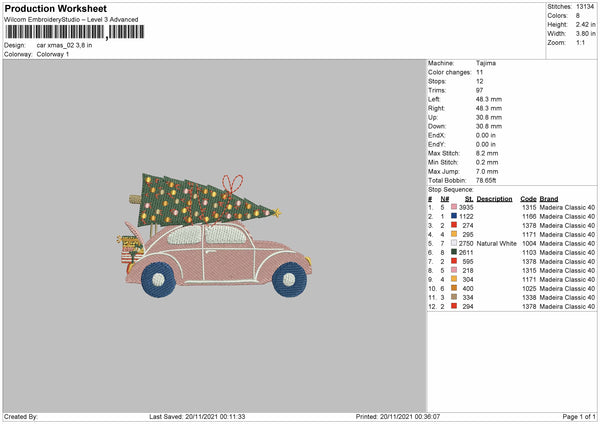
Task: Click the 'Created By:' footer label
Action: (21, 417)
